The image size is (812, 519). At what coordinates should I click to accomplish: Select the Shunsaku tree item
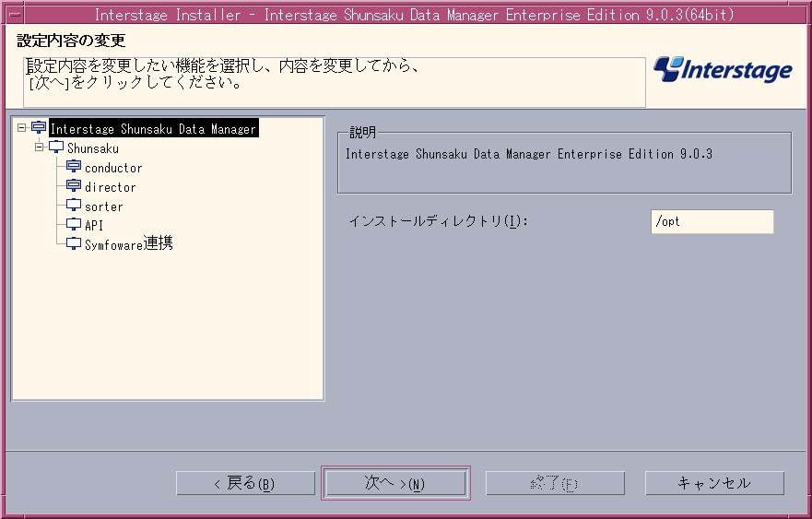click(x=93, y=148)
